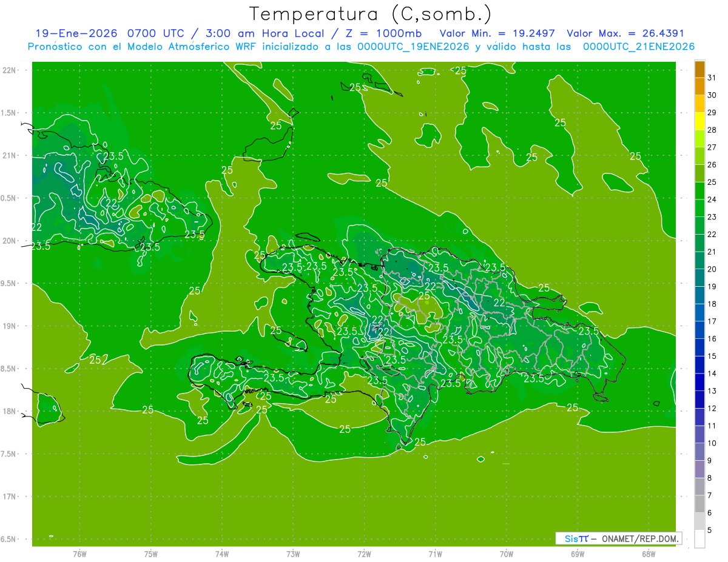This screenshot has width=728, height=562.
Task: Click the 76W longitude axis label
Action: pos(79,553)
